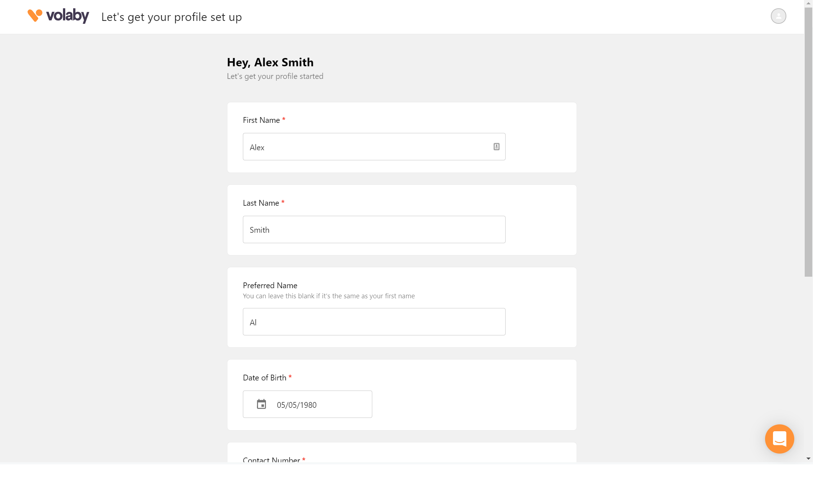Click the Let's get your profile set up title
813x504 pixels.
tap(172, 17)
